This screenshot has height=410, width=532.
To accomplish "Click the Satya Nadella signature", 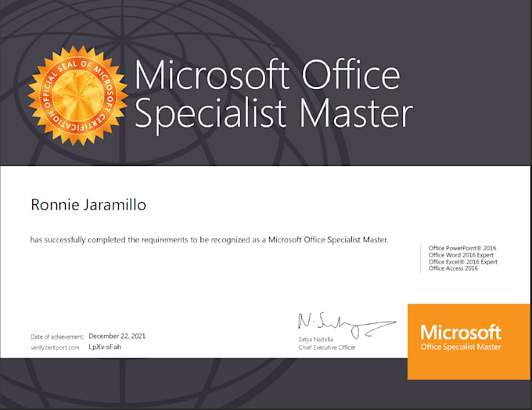I will click(x=347, y=325).
